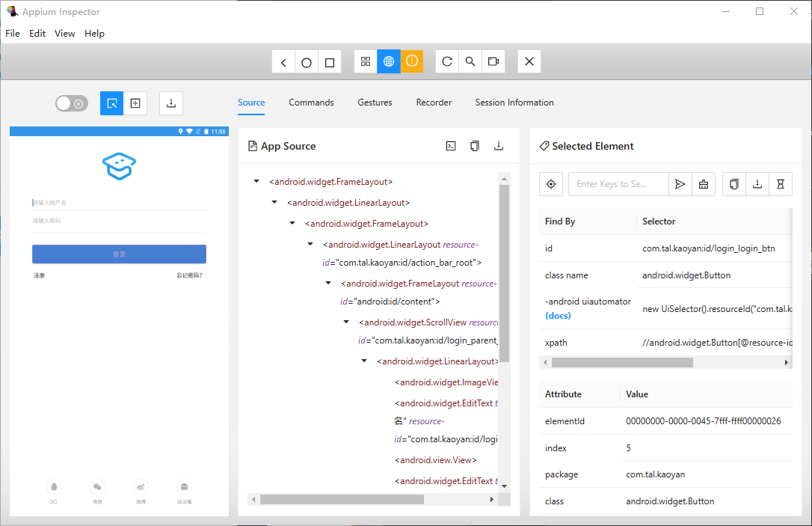Click the App Source horizontal scrollbar
The height and width of the screenshot is (526, 812).
(342, 500)
